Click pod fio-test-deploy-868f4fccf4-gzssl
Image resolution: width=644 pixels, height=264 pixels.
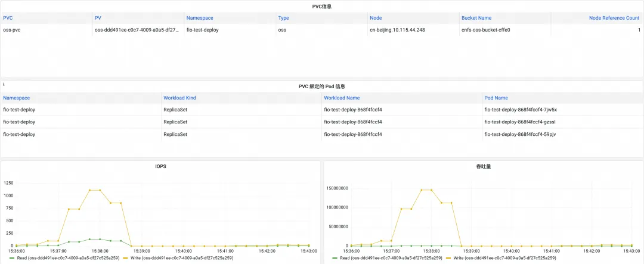tap(519, 122)
